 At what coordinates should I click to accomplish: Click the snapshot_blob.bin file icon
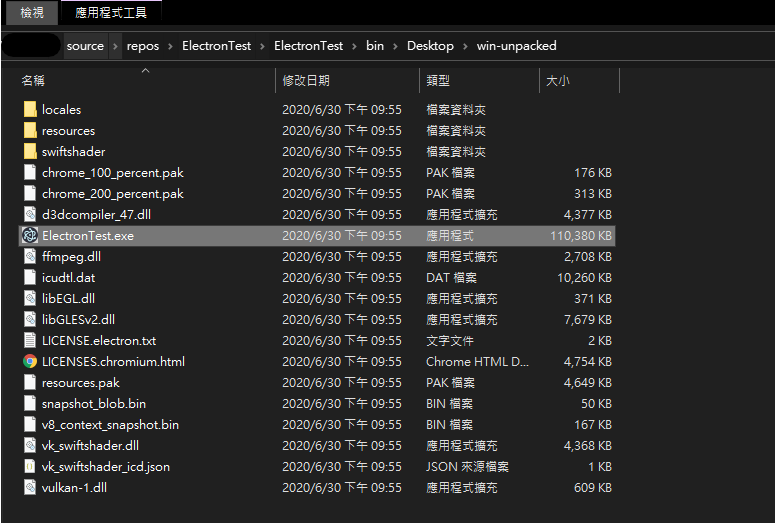[x=30, y=403]
